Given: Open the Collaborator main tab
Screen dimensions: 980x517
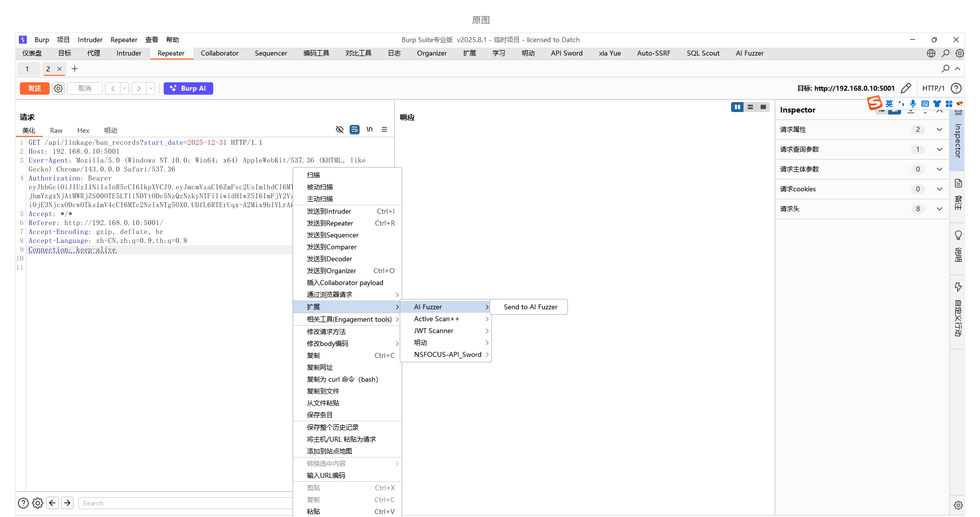Looking at the screenshot, I should click(220, 53).
